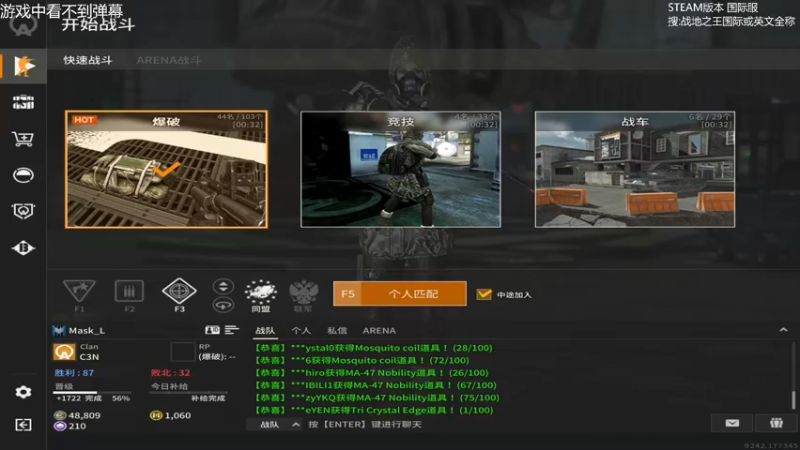Open the diamond badge sidebar icon
Image resolution: width=800 pixels, height=450 pixels.
[23, 248]
